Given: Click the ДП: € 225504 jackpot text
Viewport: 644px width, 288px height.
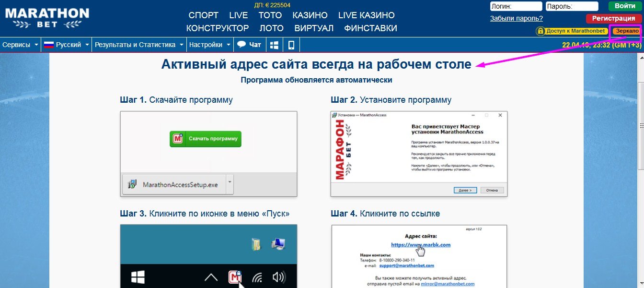Looking at the screenshot, I should pos(272,5).
